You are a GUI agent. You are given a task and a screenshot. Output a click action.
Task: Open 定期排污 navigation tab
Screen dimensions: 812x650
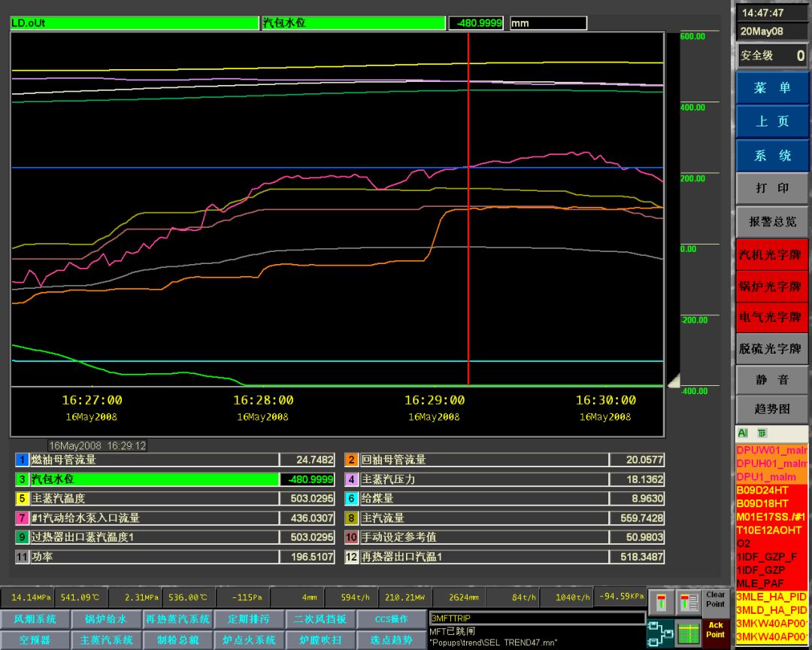[x=249, y=619]
